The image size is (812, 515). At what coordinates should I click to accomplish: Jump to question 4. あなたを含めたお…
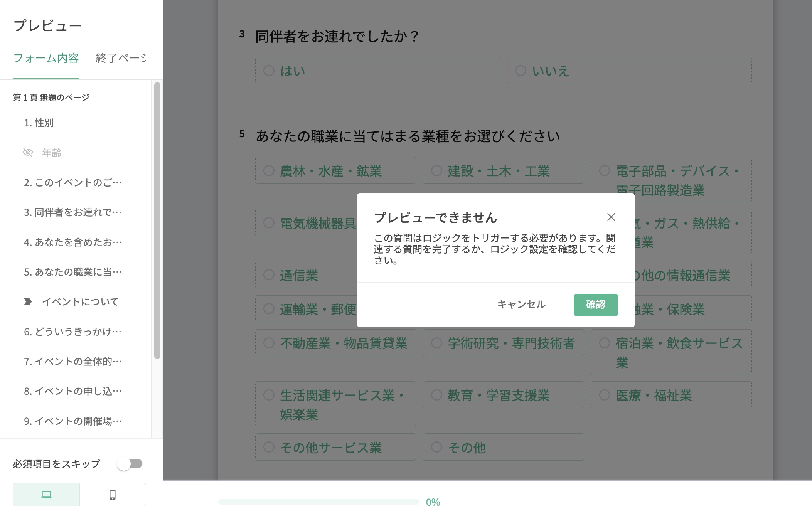pos(73,242)
